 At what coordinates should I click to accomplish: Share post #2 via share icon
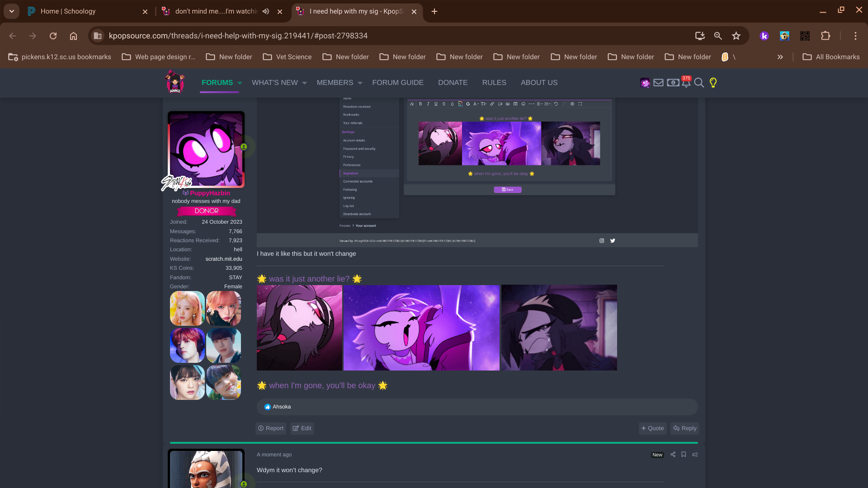click(x=673, y=455)
